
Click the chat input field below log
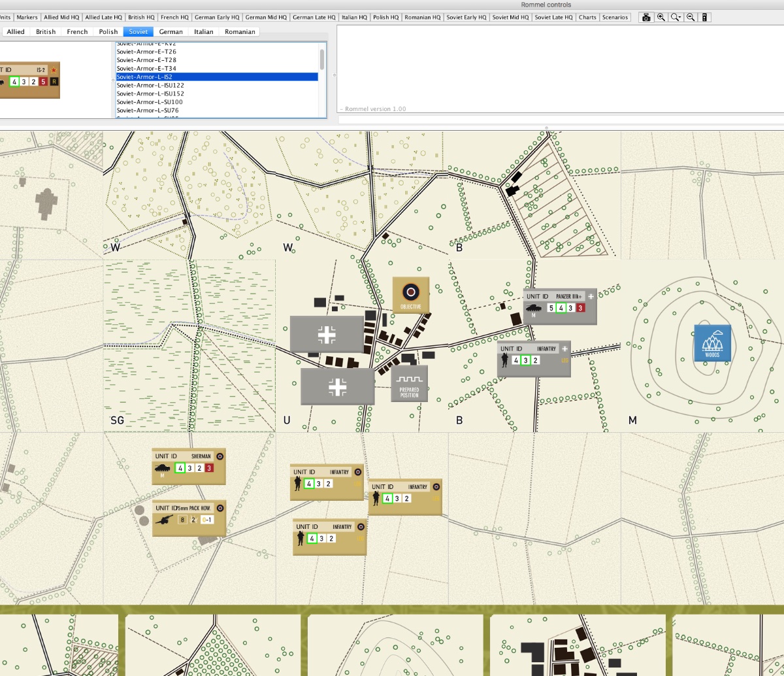[x=561, y=119]
